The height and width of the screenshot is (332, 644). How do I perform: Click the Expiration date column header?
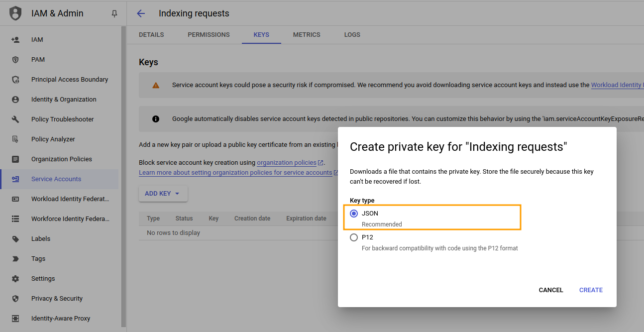[306, 219]
